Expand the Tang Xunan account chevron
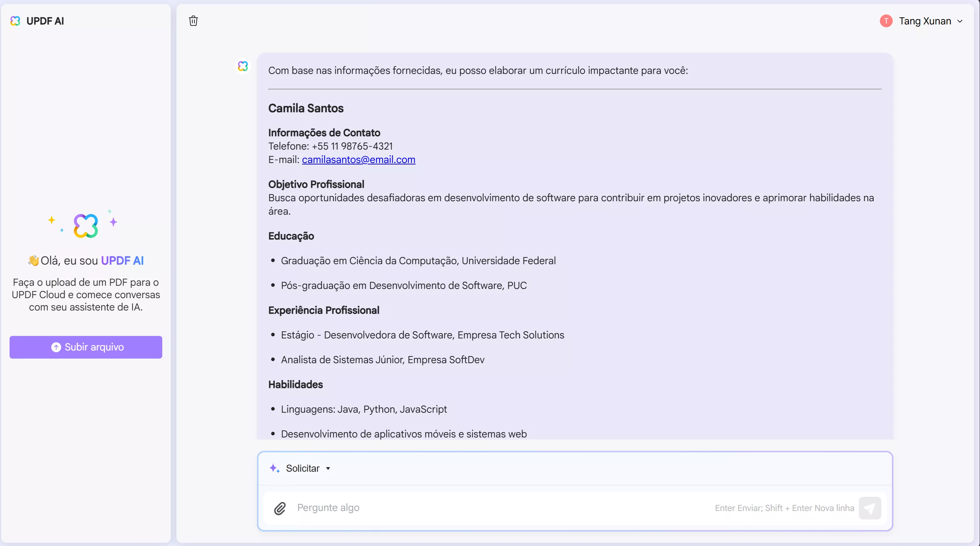980x546 pixels. point(960,21)
